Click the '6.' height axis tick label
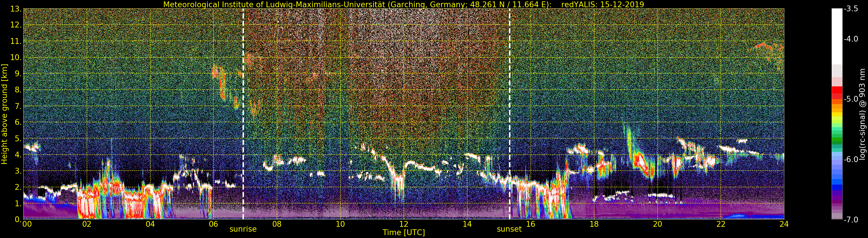Image resolution: width=868 pixels, height=238 pixels. click(x=18, y=122)
